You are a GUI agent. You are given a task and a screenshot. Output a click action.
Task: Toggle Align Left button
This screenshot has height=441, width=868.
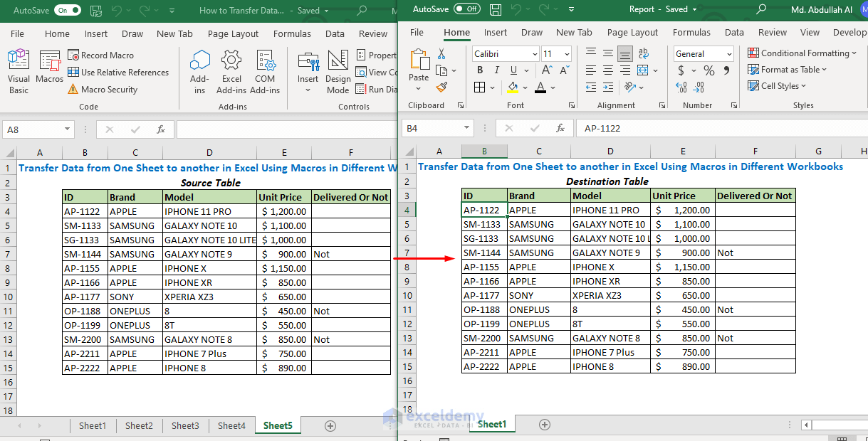pos(591,70)
